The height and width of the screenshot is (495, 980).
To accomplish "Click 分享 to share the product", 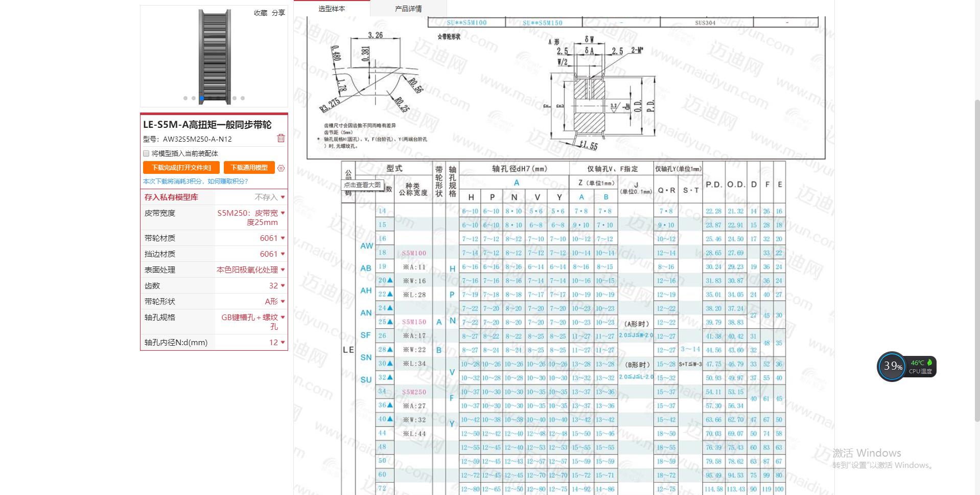I will 278,13.
